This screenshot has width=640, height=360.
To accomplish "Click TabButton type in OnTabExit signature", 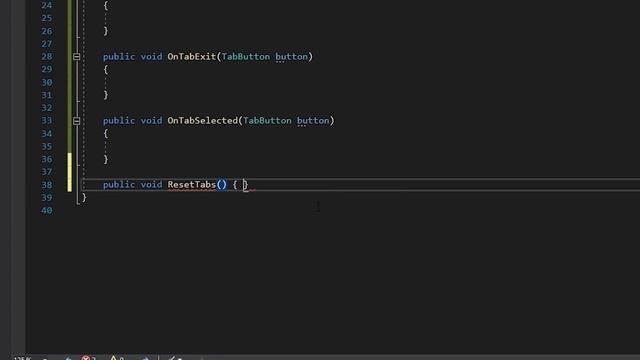I will coord(245,56).
